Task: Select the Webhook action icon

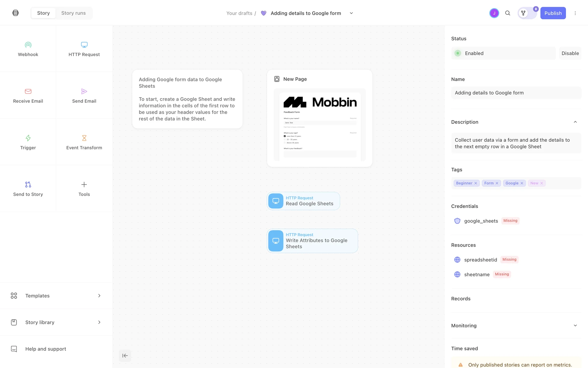Action: (x=28, y=45)
